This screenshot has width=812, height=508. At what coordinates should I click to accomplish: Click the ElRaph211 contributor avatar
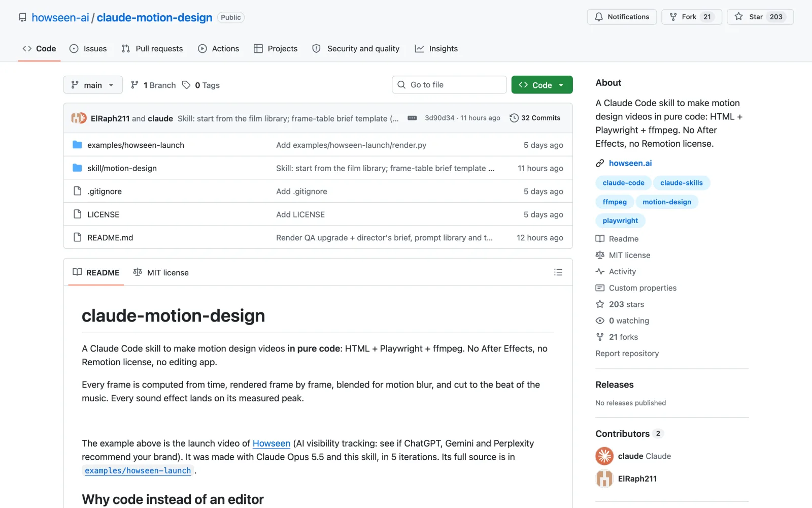click(x=604, y=479)
